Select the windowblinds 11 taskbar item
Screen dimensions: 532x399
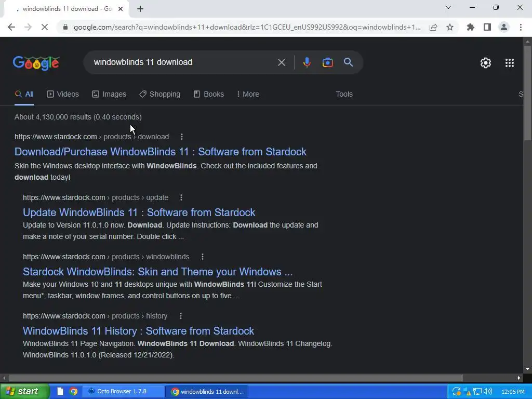(207, 392)
